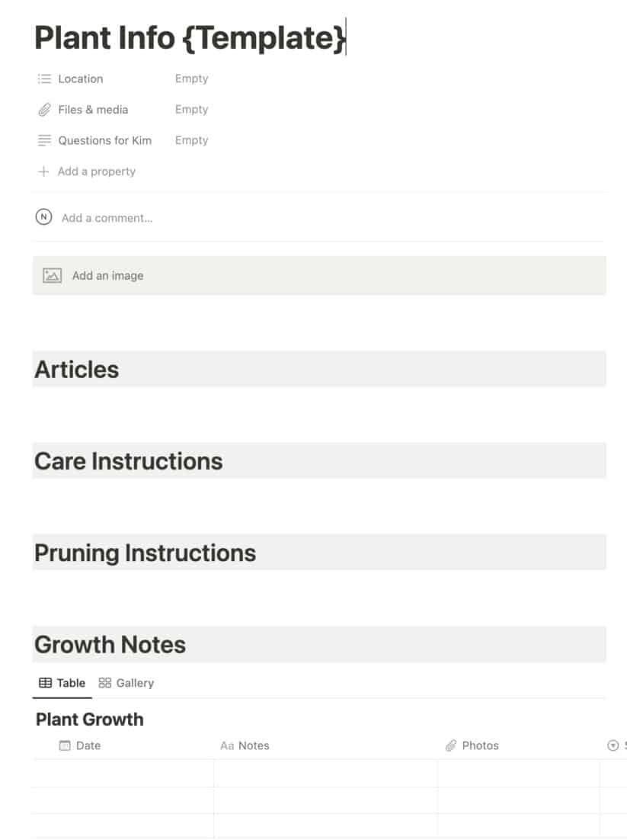Click the Empty value for Files & media
The width and height of the screenshot is (627, 840).
[191, 109]
